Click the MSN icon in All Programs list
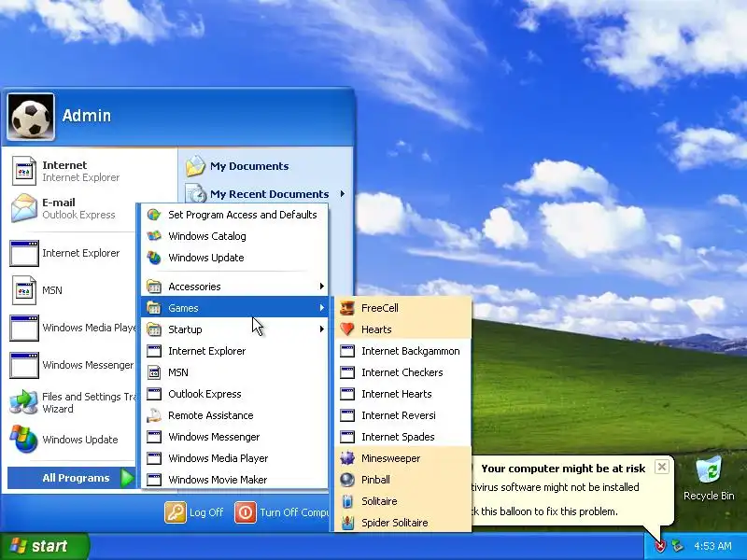Image resolution: width=747 pixels, height=560 pixels. (154, 372)
